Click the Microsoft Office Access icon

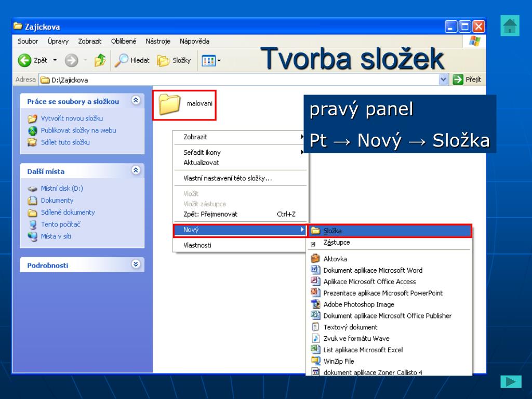coord(315,281)
